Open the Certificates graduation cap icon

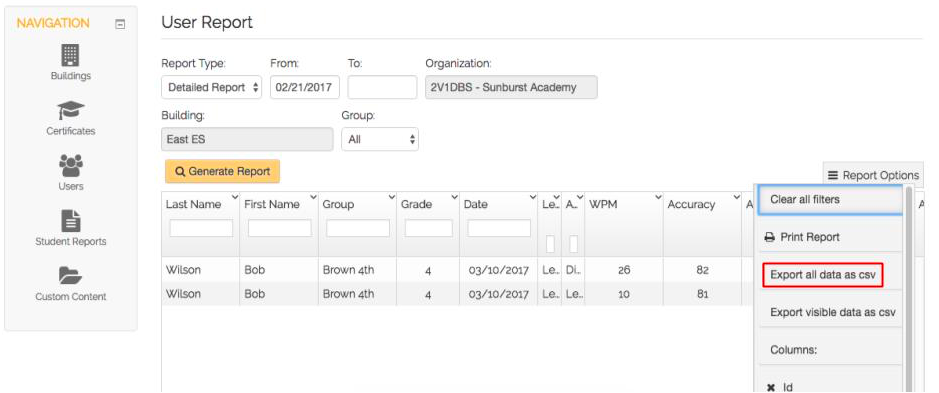pyautogui.click(x=71, y=110)
